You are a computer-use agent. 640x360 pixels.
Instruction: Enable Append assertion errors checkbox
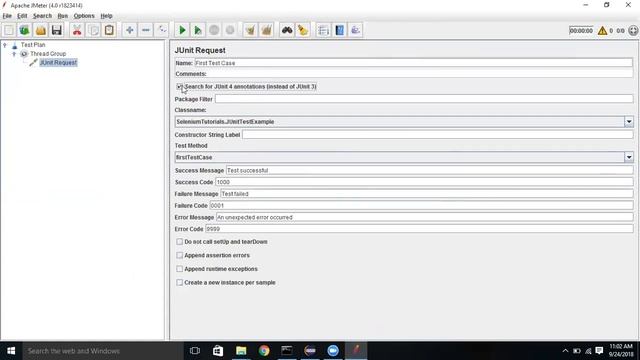(x=180, y=255)
